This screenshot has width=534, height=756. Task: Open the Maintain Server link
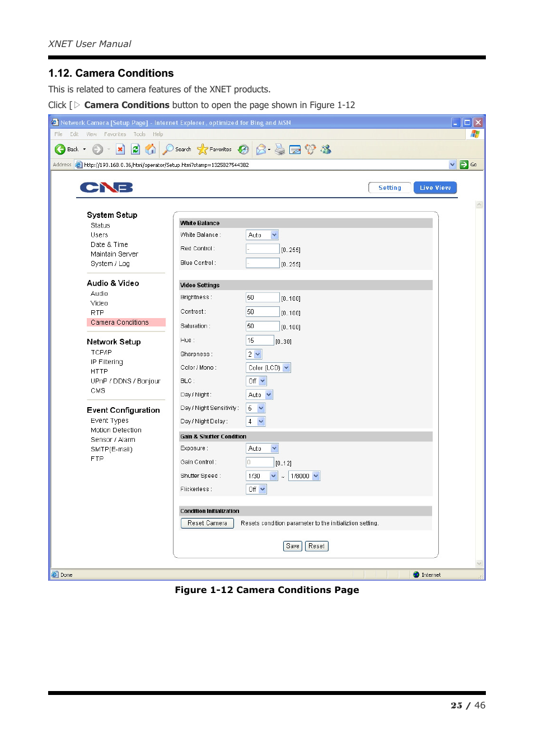pyautogui.click(x=114, y=254)
